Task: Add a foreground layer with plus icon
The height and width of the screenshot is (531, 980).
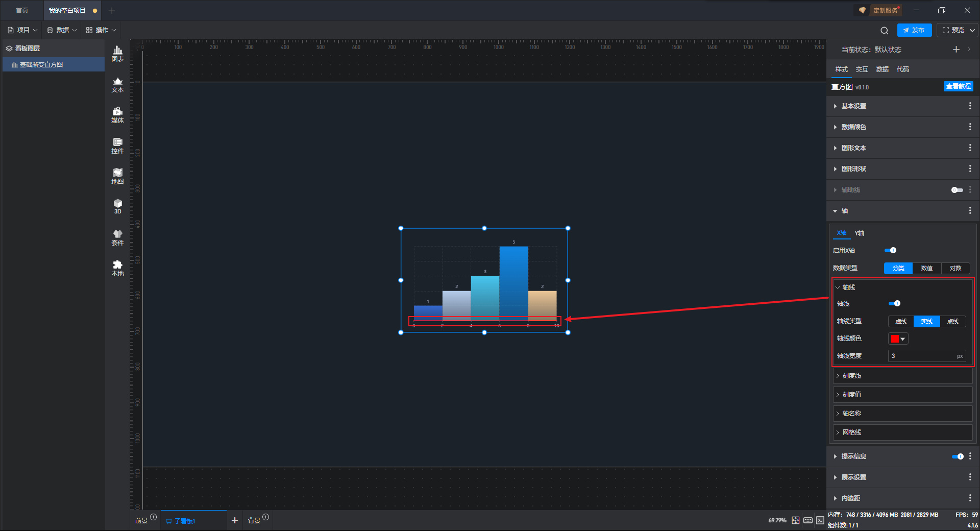Action: [x=153, y=517]
